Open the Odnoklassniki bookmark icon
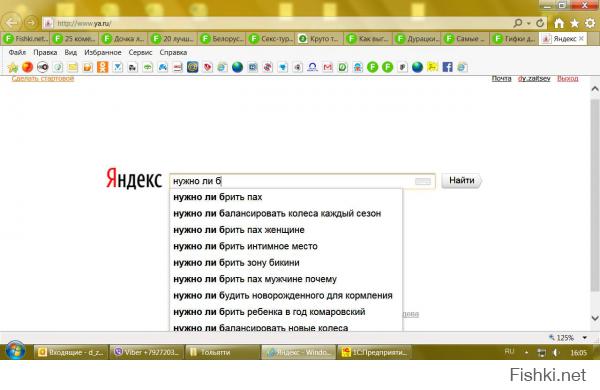Screen dimensions: 600x390 click(103, 67)
